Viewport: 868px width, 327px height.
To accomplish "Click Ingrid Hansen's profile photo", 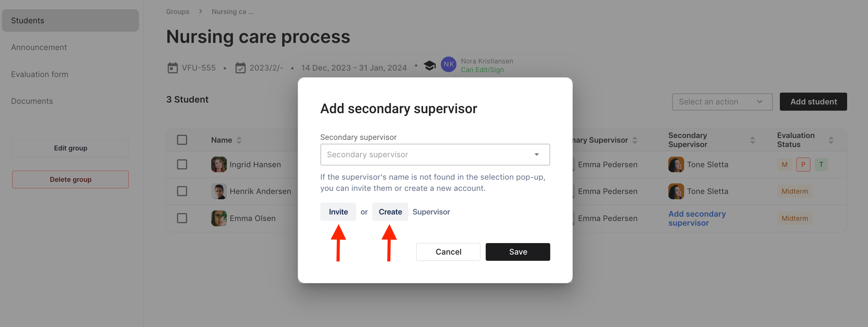I will pyautogui.click(x=219, y=164).
